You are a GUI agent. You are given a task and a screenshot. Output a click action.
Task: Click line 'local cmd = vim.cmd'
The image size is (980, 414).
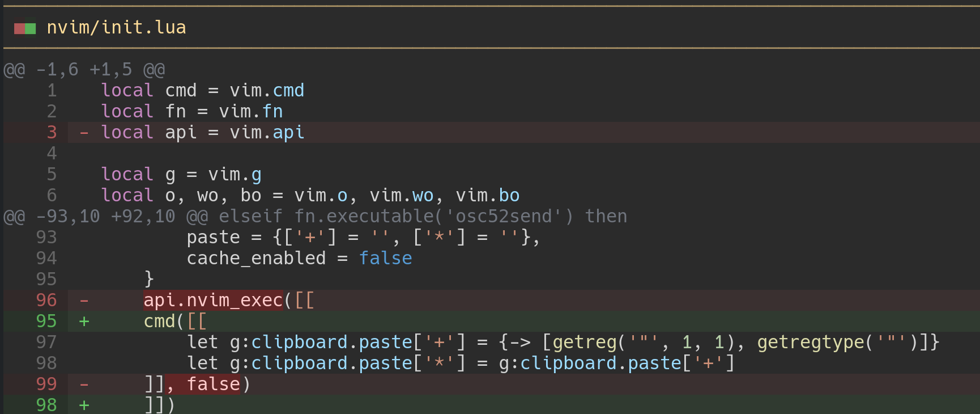click(203, 91)
